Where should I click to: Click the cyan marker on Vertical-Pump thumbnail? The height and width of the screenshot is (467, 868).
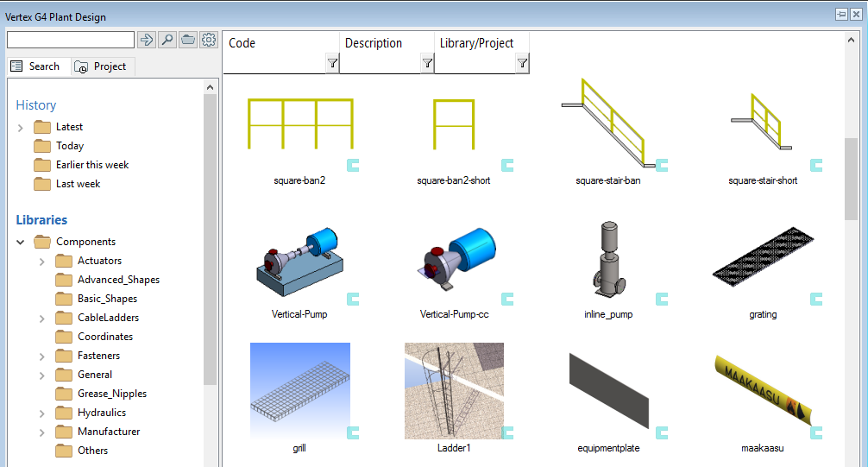point(353,299)
